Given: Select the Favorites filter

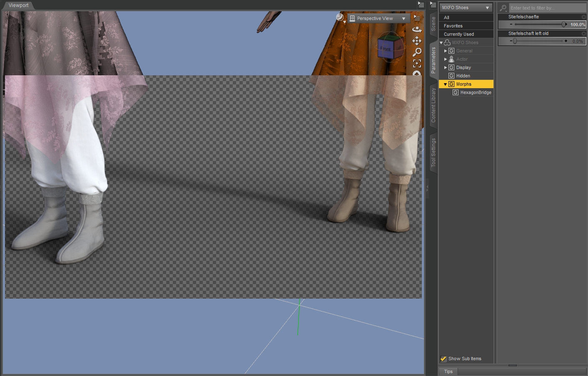Looking at the screenshot, I should (453, 26).
